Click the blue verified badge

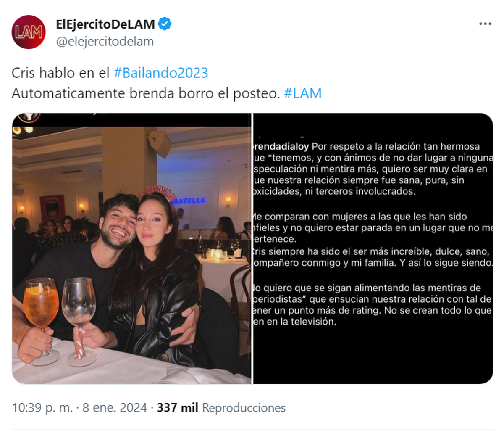165,24
